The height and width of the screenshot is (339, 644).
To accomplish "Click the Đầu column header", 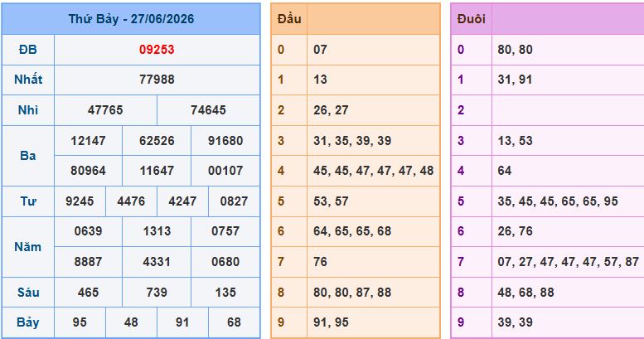I will tap(289, 19).
